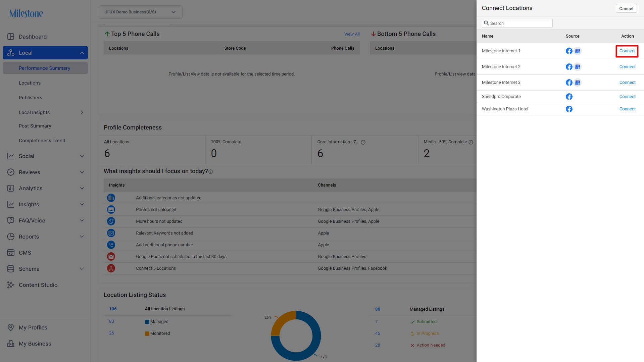Click info icon beside Media - 50% Complete
This screenshot has height=362, width=644.
tap(471, 142)
